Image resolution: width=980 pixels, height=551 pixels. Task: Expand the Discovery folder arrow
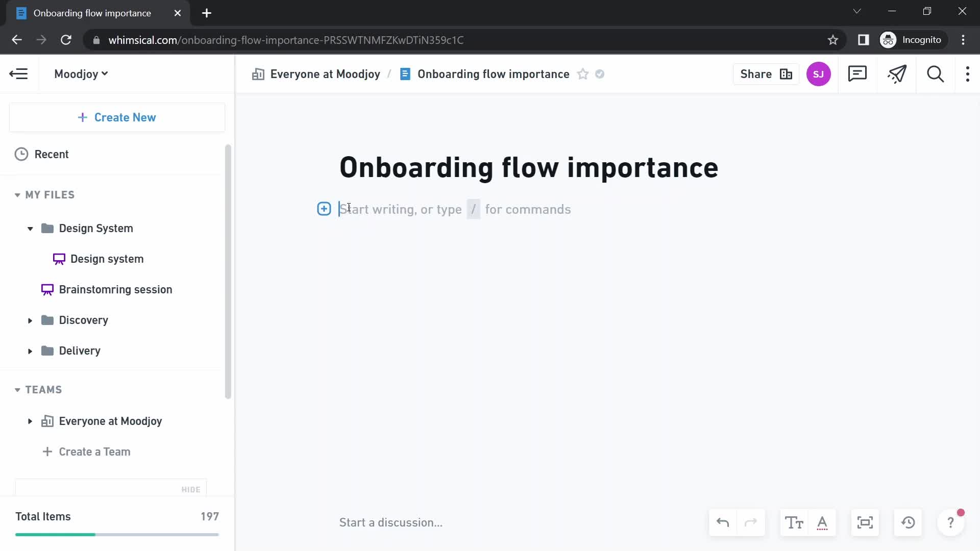(x=30, y=320)
